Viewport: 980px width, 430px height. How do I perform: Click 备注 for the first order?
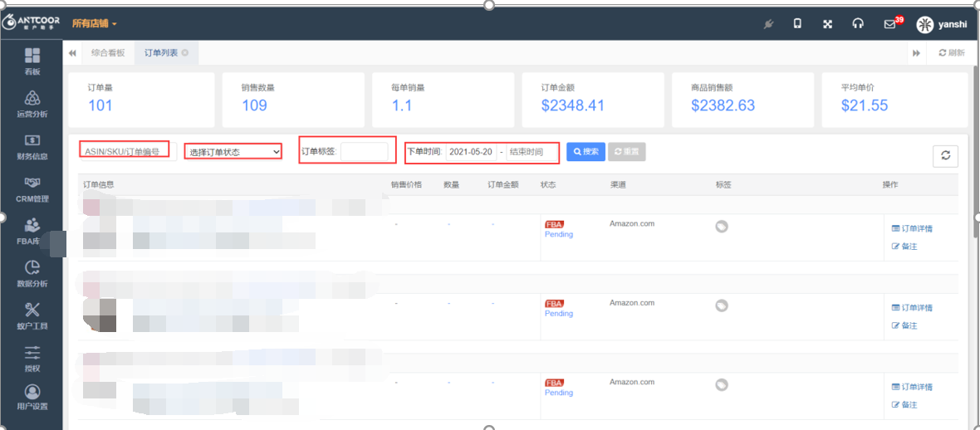coord(904,247)
